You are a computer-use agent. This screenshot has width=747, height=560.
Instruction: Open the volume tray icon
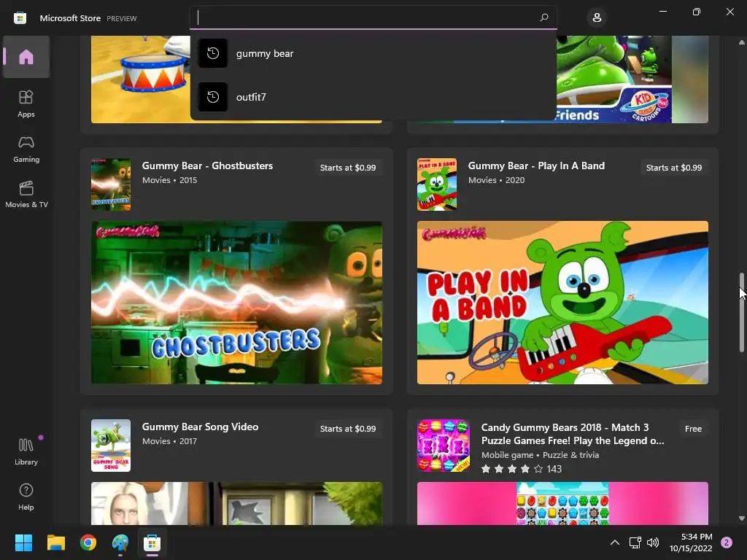click(653, 542)
